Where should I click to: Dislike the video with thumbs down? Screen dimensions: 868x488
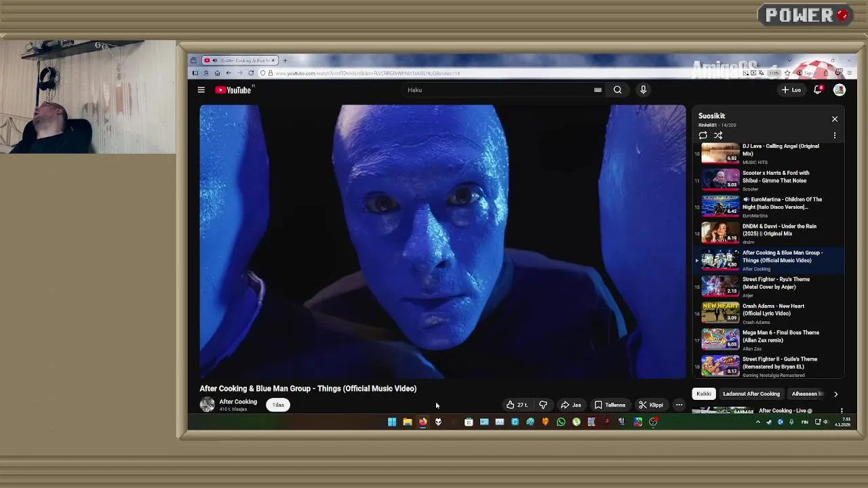point(542,405)
